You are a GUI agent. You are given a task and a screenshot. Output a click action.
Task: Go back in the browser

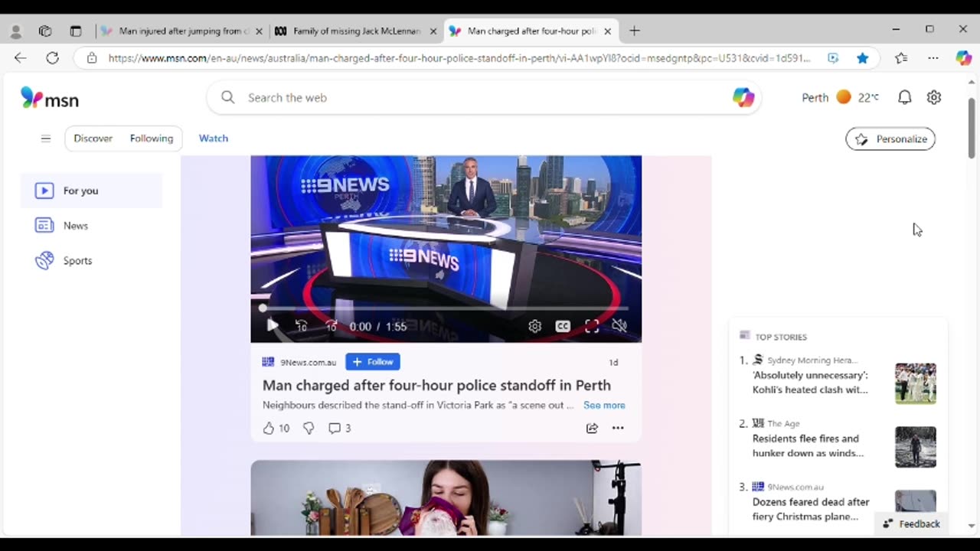pyautogui.click(x=20, y=58)
